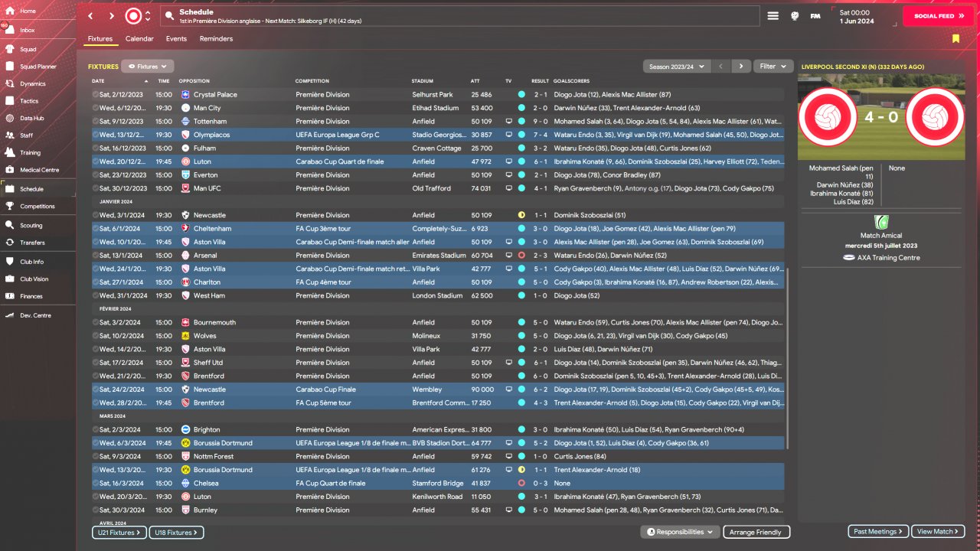
Task: Click the Chelsea opposition name
Action: pyautogui.click(x=207, y=484)
